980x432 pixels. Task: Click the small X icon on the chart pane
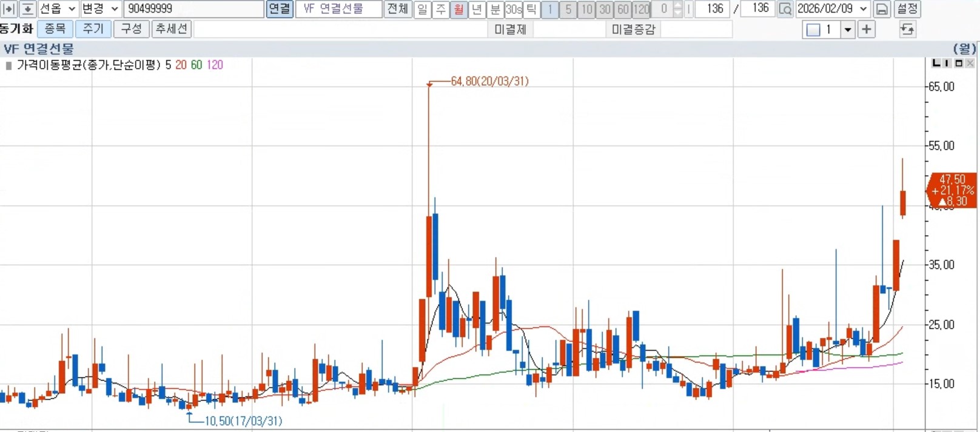(x=970, y=63)
